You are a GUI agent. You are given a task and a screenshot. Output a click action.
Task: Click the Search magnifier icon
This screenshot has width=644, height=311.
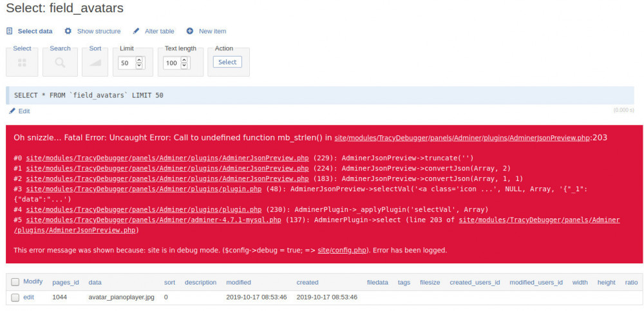pos(60,62)
